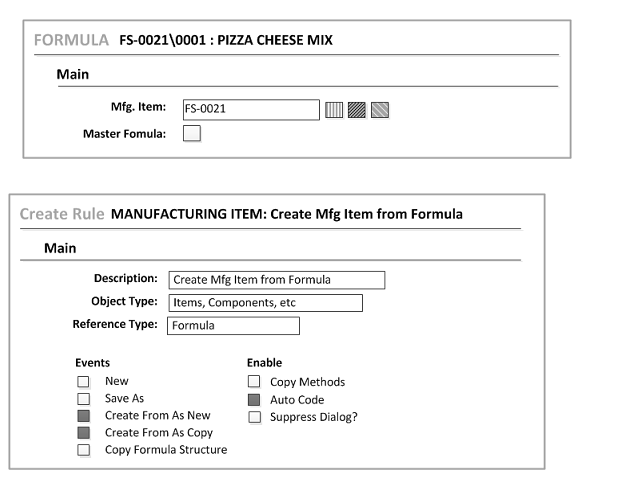Open the Reference Type Formula field
Screen dimensions: 623x477
point(233,325)
